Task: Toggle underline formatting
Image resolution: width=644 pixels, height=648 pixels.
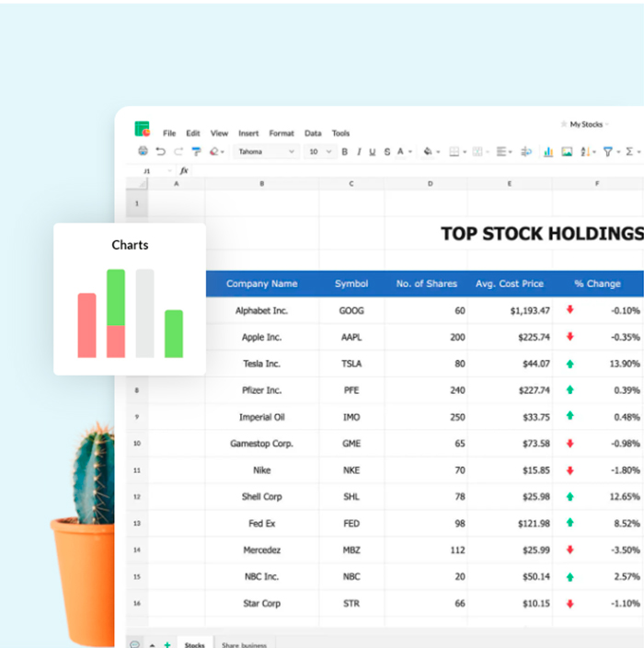Action: [373, 152]
